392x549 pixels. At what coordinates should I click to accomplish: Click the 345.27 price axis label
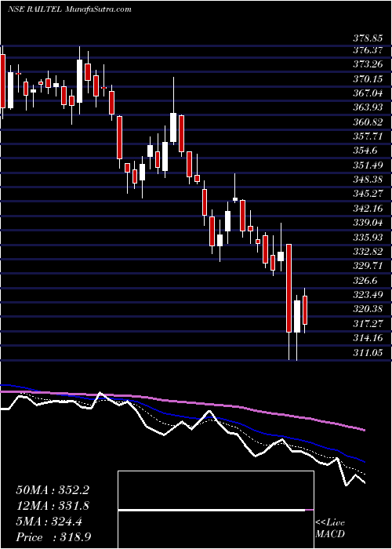click(367, 194)
